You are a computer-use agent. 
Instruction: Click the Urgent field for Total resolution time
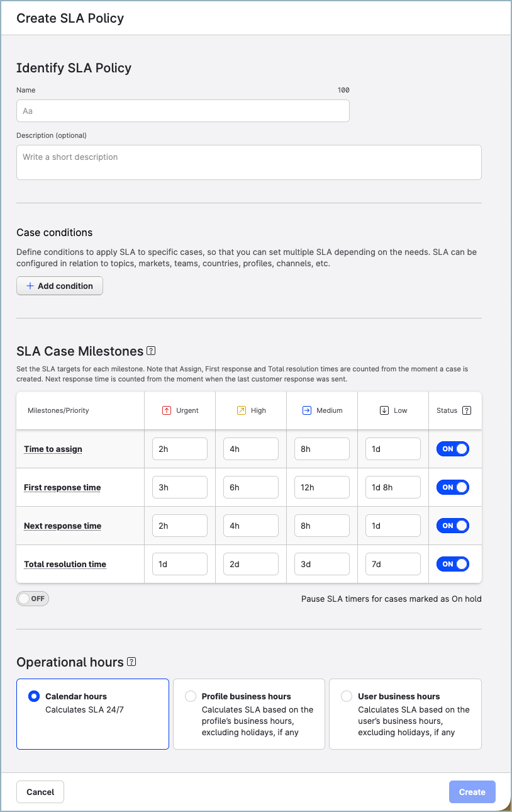(x=179, y=563)
